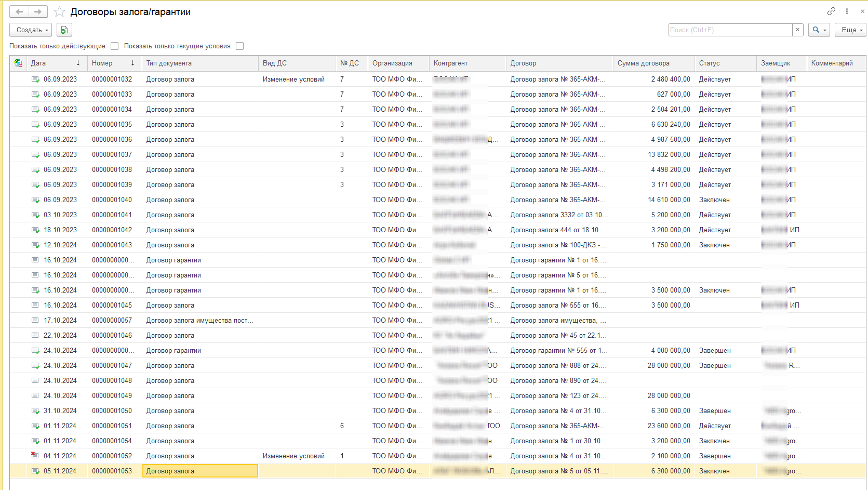This screenshot has width=868, height=490.
Task: Click document icon of row 00000000057
Action: point(35,320)
